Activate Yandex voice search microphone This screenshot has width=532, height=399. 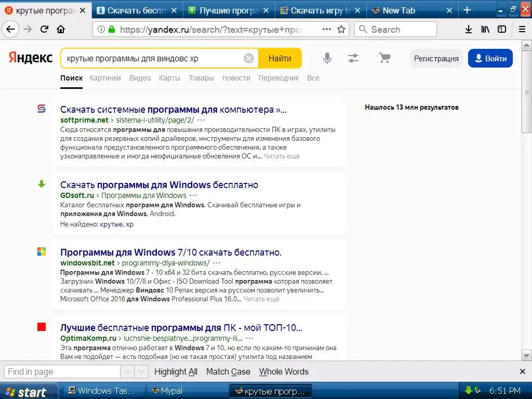tap(327, 58)
